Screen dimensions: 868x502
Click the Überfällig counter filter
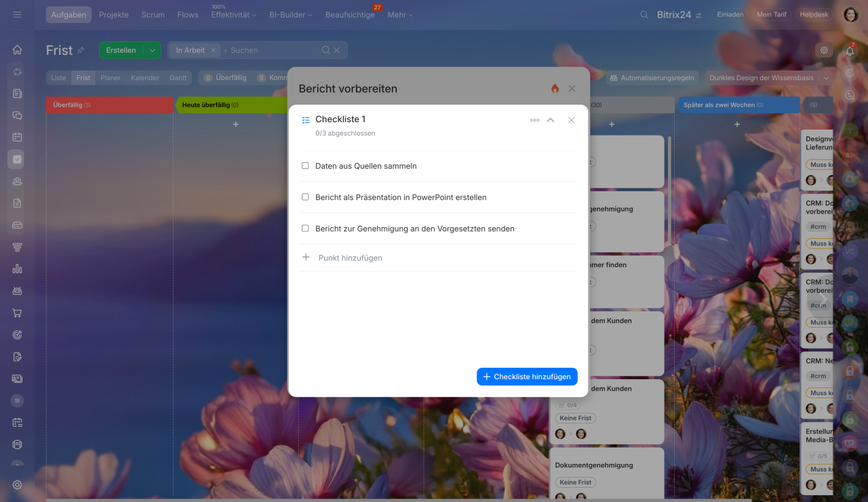225,78
